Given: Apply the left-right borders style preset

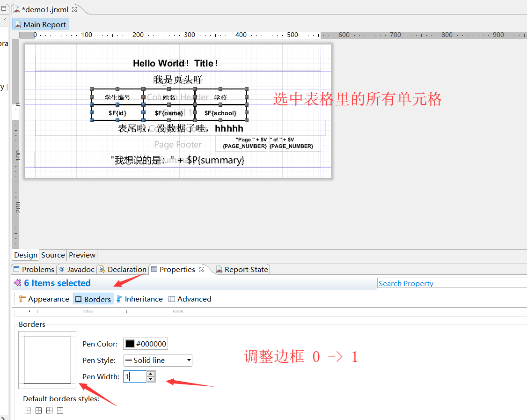Looking at the screenshot, I should [x=49, y=410].
